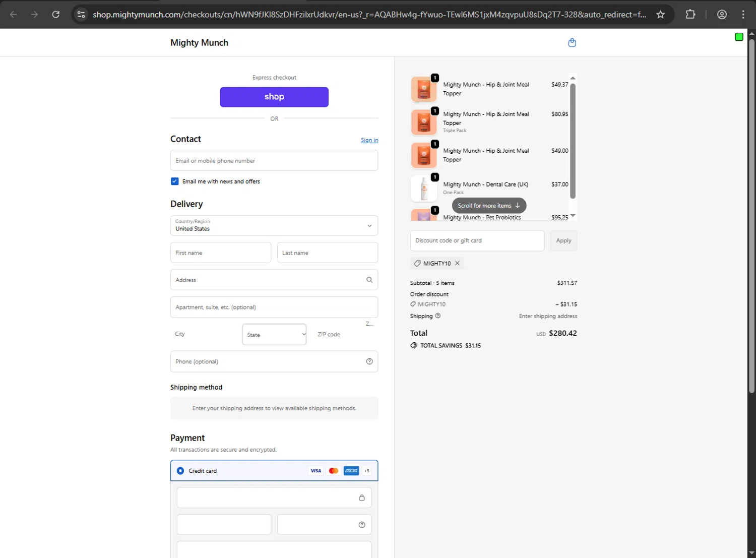Click the Discount code or gift card field
Screen dimensions: 756x558
pos(477,240)
